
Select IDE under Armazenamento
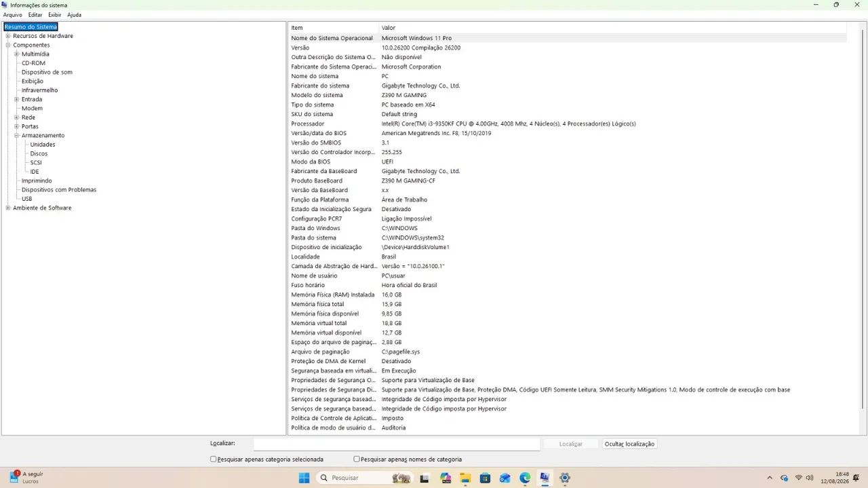pyautogui.click(x=35, y=172)
